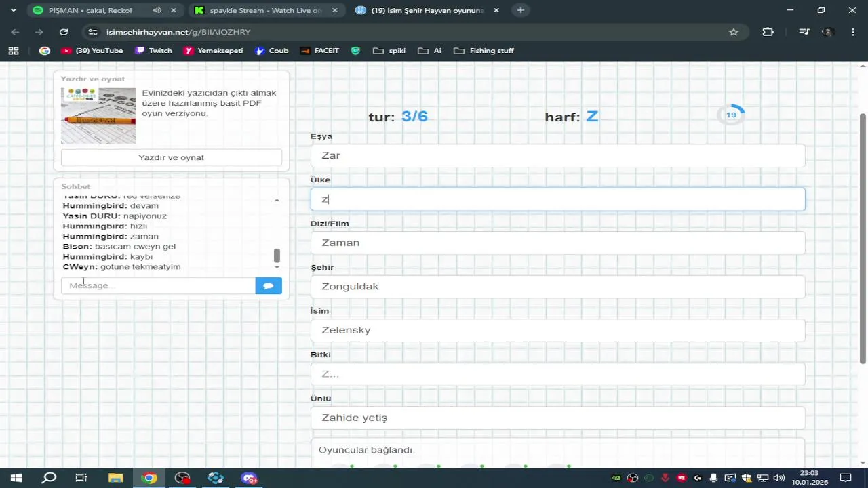Switch to Chrome in the taskbar
This screenshot has height=488, width=868.
click(x=149, y=478)
